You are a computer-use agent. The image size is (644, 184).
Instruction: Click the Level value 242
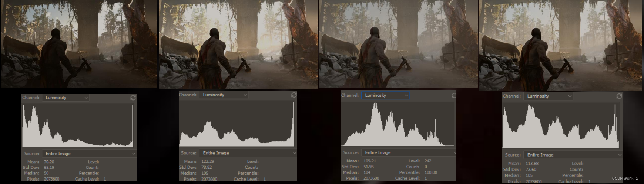pyautogui.click(x=428, y=161)
